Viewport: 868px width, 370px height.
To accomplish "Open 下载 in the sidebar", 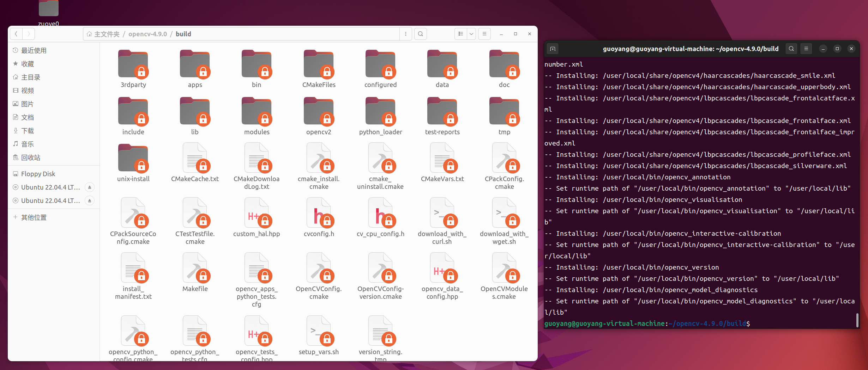I will 54,131.
